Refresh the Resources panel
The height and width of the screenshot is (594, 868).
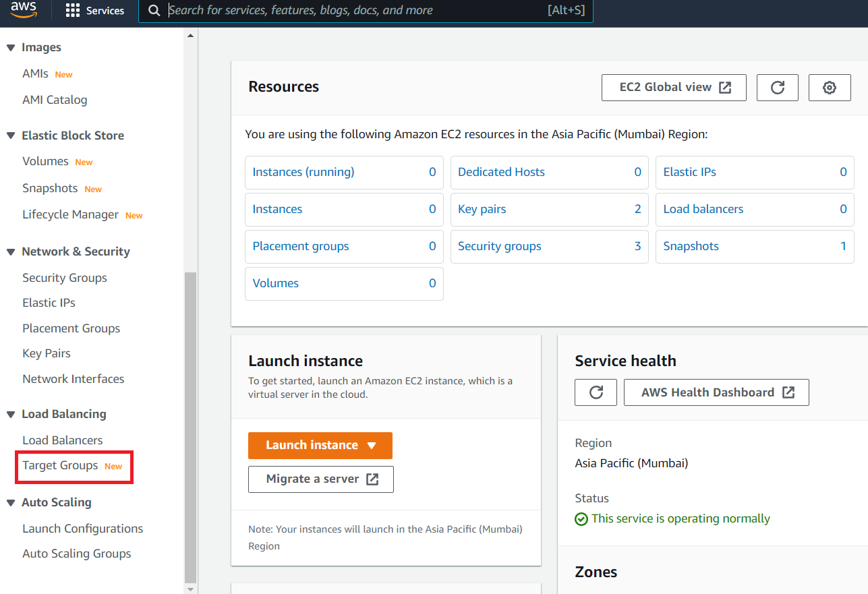(777, 87)
